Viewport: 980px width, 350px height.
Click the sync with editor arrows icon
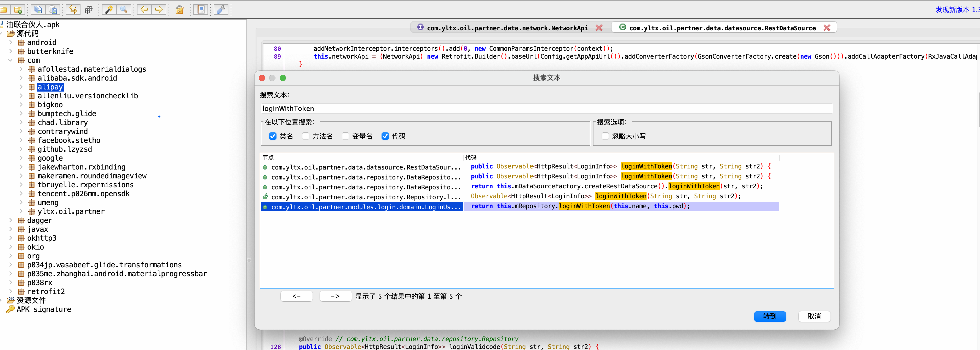point(73,9)
